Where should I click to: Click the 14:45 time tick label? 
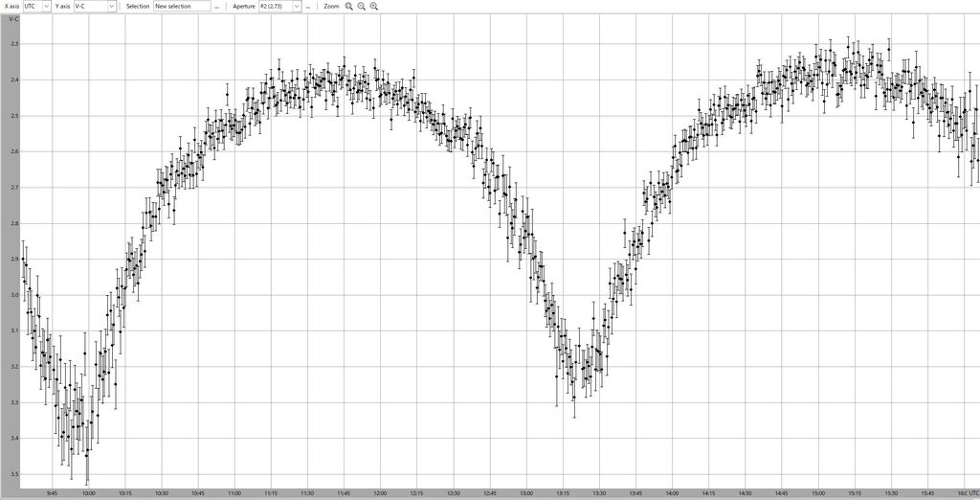click(x=781, y=493)
